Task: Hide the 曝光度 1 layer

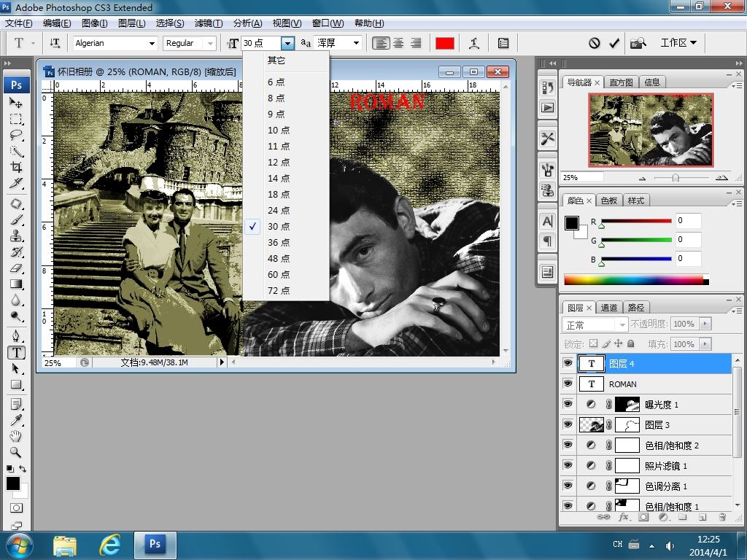Action: pos(568,404)
